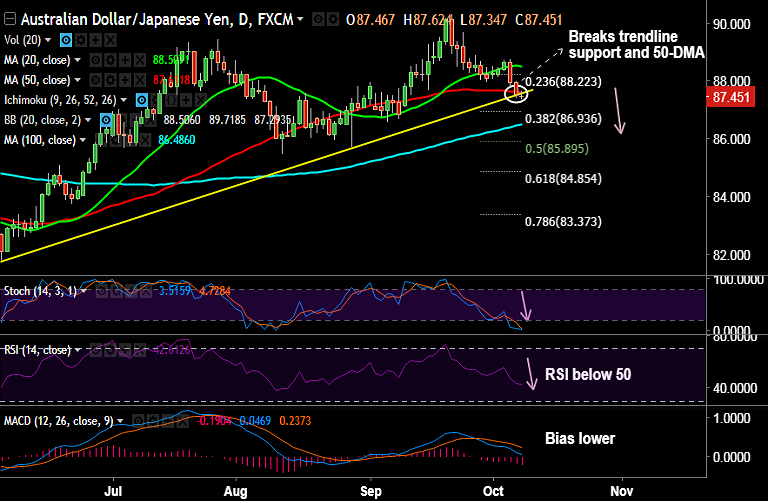Collapse the chart legend with the minus box
This screenshot has height=503, width=768.
[x=10, y=19]
